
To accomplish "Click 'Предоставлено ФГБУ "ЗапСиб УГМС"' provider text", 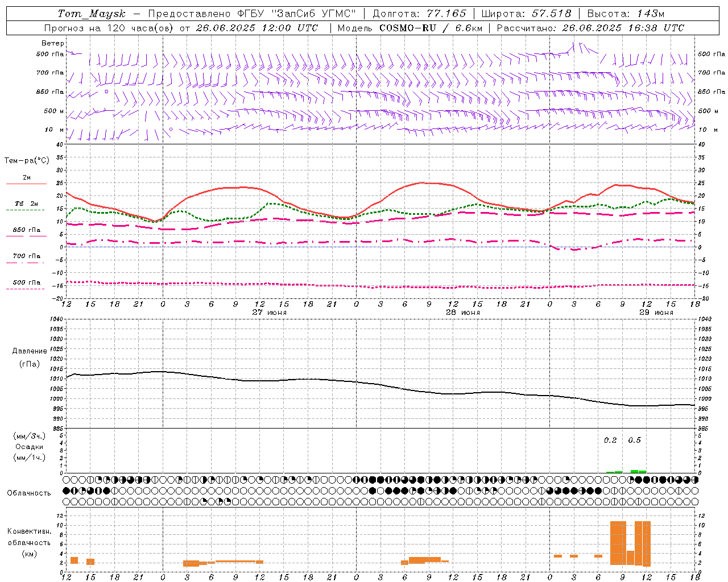I will pos(252,14).
